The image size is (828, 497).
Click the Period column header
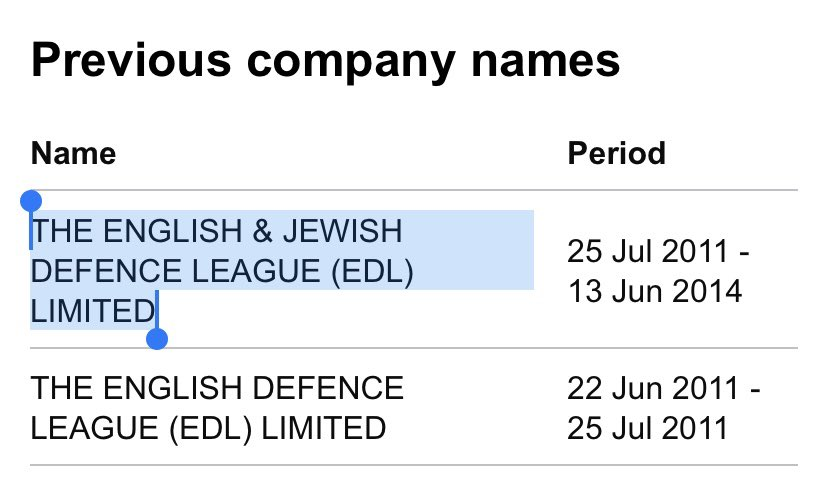pyautogui.click(x=616, y=154)
